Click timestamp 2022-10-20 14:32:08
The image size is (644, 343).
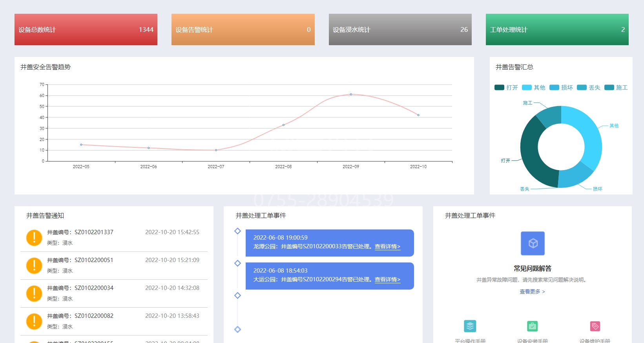[x=172, y=288]
